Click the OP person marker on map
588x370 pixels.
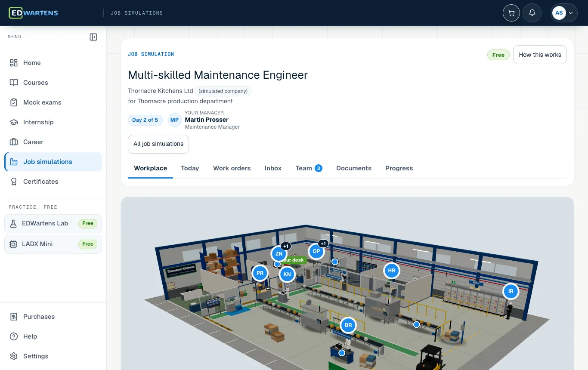click(x=316, y=251)
